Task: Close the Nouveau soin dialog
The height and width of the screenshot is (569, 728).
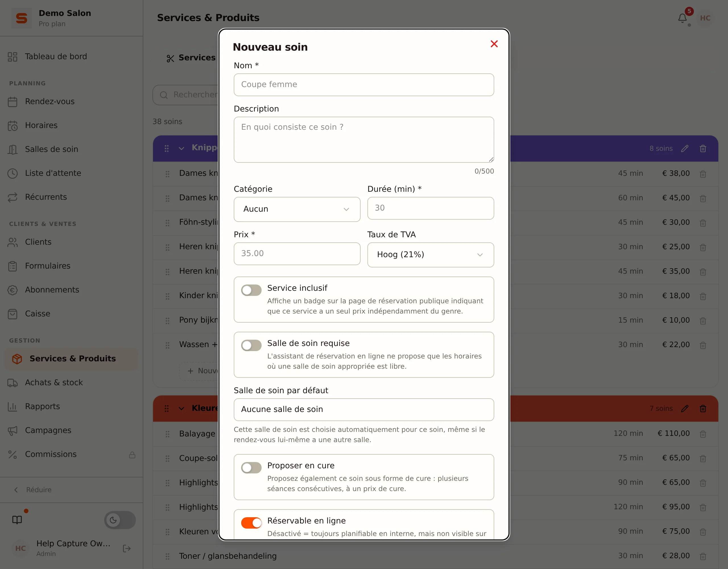Action: [494, 44]
